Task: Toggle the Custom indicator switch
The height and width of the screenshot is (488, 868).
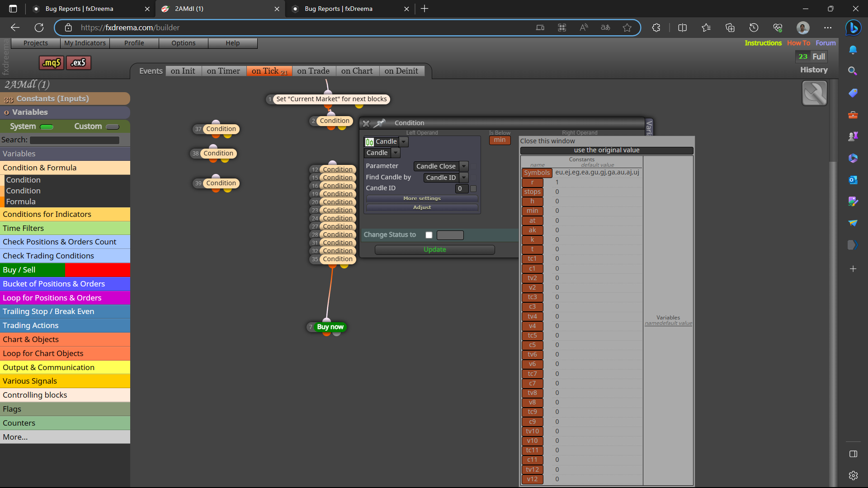Action: point(113,127)
